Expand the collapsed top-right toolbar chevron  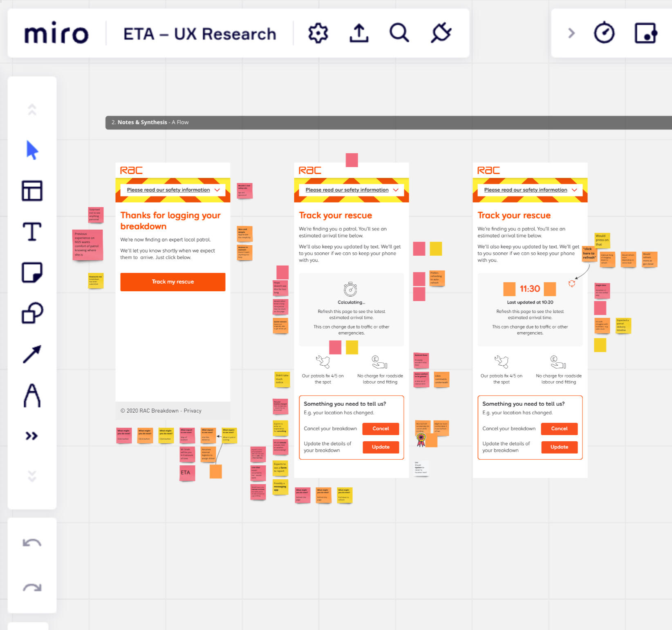pos(571,33)
